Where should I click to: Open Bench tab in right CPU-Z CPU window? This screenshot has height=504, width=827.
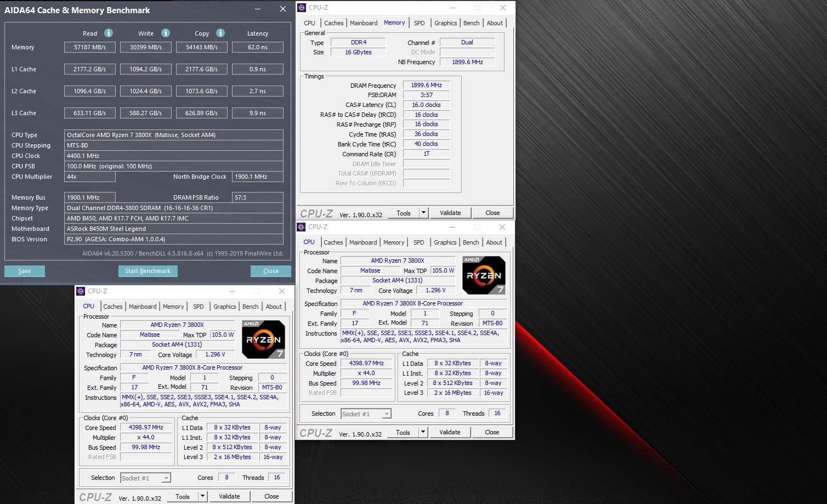(x=471, y=242)
